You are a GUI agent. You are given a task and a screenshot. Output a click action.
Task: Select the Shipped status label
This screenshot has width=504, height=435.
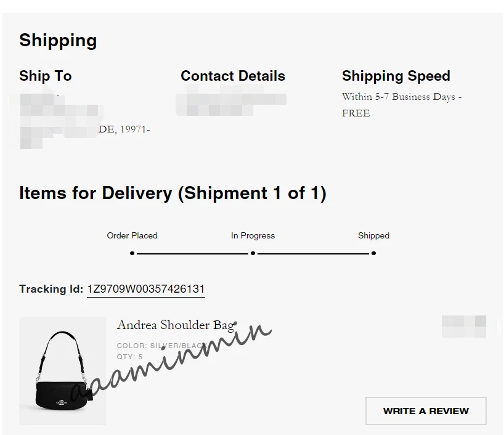pos(373,235)
